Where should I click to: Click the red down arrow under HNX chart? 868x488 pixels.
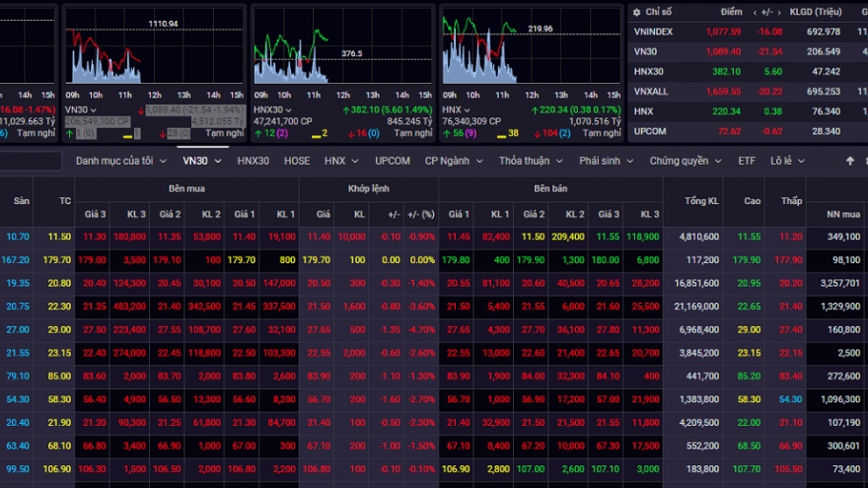(x=538, y=133)
